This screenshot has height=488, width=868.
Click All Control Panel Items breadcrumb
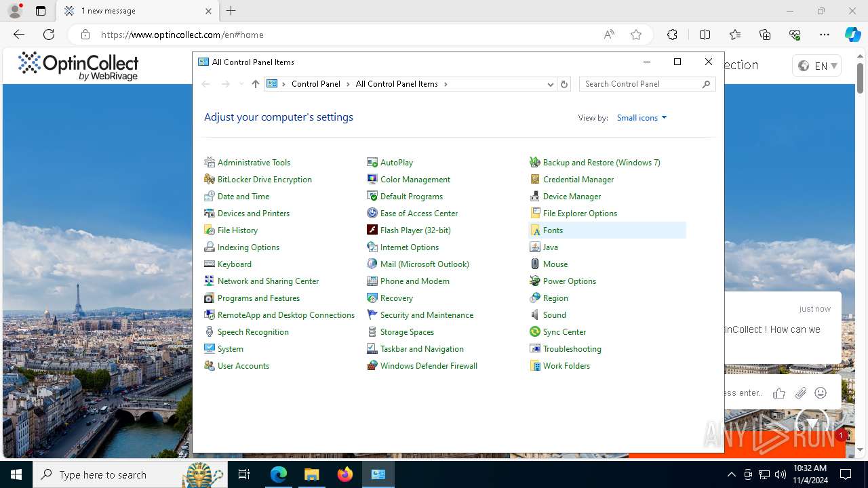[397, 84]
